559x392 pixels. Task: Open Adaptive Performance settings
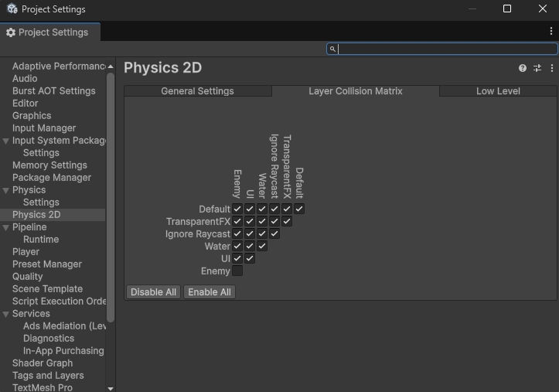point(59,66)
